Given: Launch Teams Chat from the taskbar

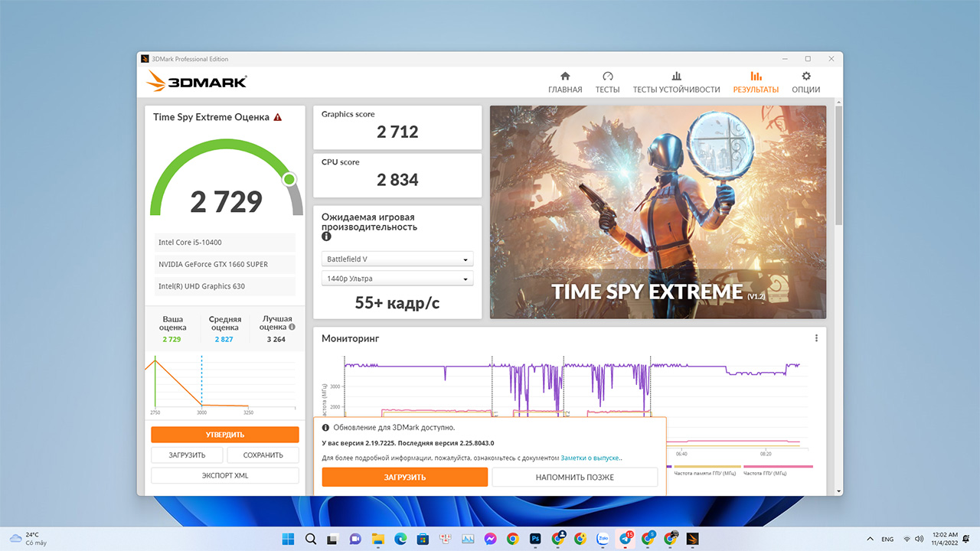Looking at the screenshot, I should click(x=355, y=539).
